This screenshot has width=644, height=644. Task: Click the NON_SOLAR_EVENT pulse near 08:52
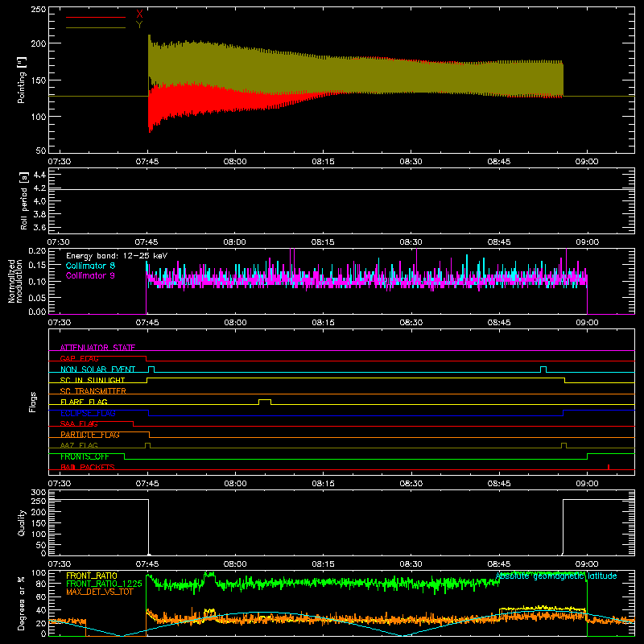click(x=543, y=369)
